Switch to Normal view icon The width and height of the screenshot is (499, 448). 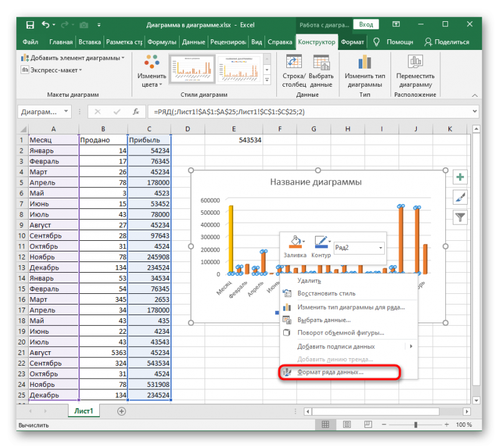coord(325,424)
